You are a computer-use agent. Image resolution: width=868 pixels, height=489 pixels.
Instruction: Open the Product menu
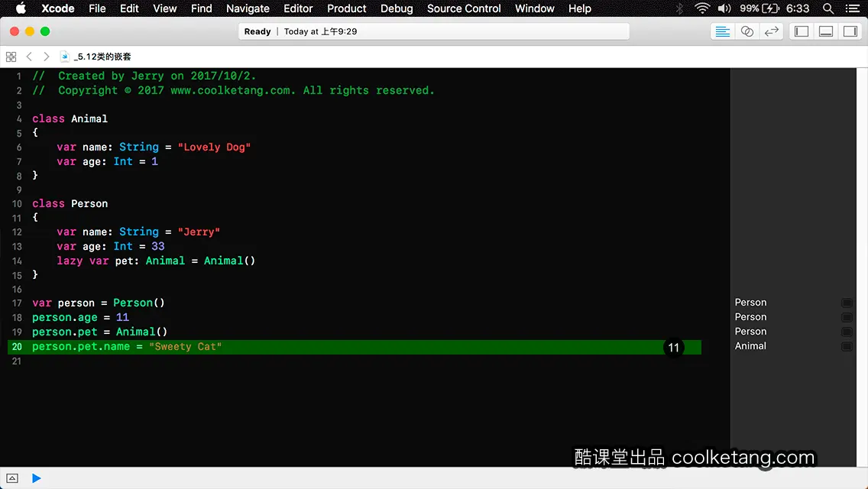point(347,8)
